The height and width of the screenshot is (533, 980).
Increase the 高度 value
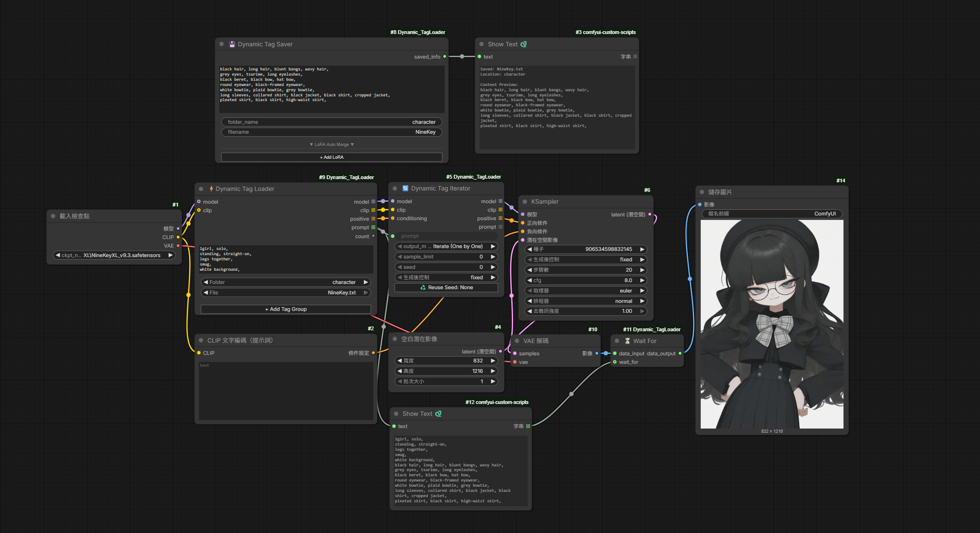(x=493, y=371)
